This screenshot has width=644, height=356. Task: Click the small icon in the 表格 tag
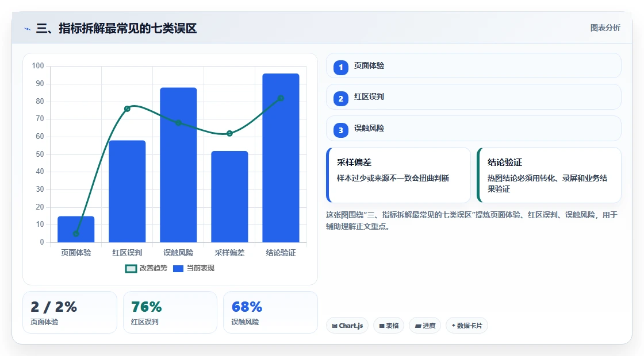point(382,326)
